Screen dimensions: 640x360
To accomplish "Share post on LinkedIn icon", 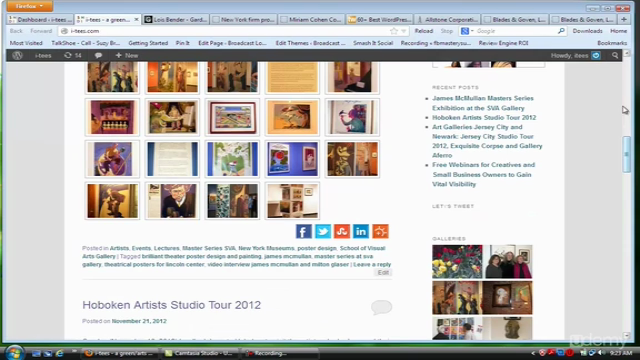I will click(361, 231).
